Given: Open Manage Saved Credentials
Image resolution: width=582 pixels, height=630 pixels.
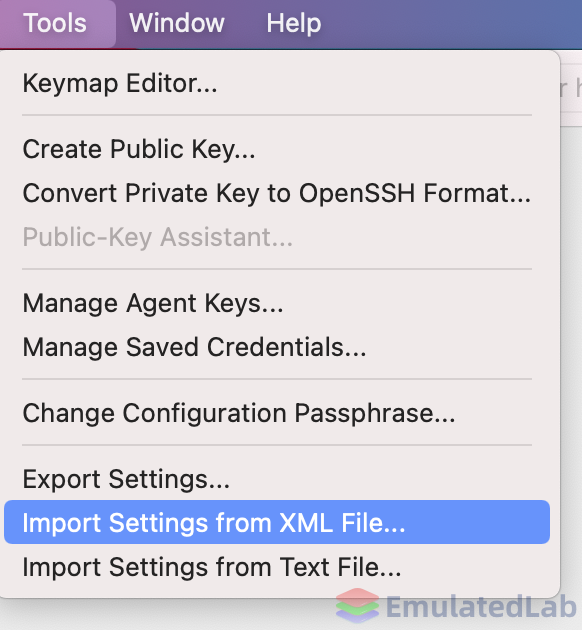Looking at the screenshot, I should click(277, 347).
